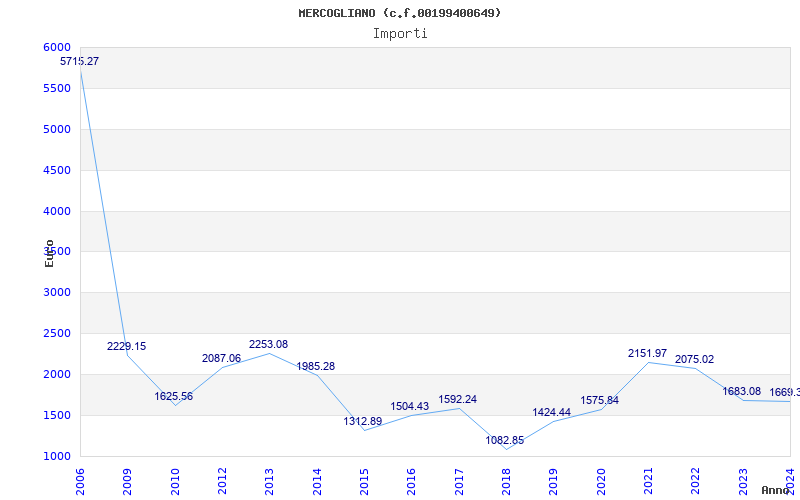Click the Anno x-axis title
800x500 pixels.
(775, 490)
